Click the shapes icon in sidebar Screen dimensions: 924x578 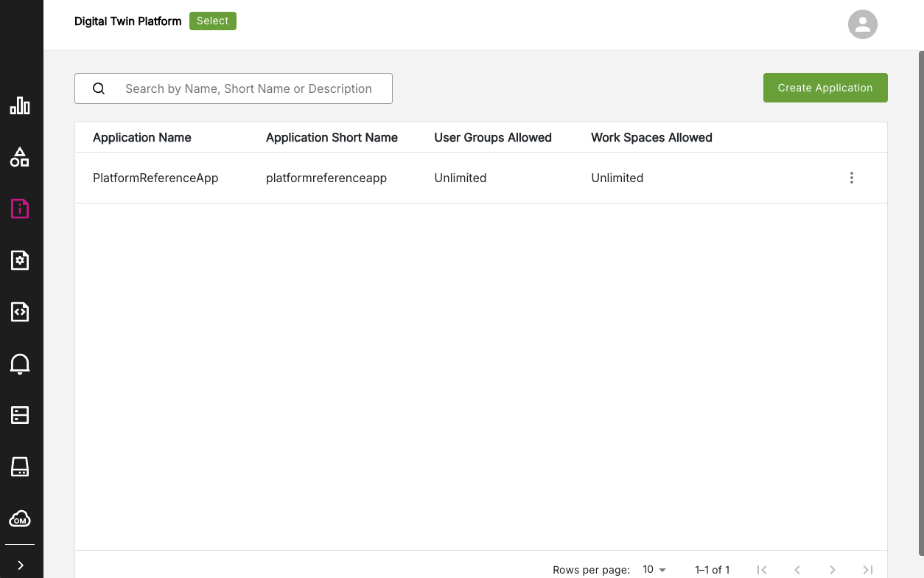click(x=20, y=157)
